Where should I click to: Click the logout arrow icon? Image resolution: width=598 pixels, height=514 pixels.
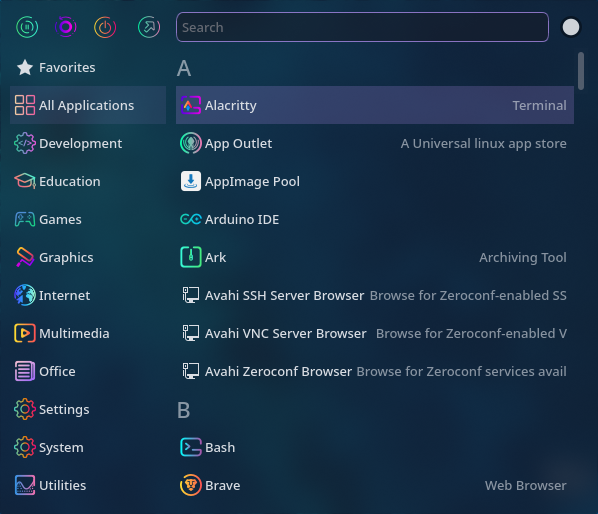(x=149, y=27)
